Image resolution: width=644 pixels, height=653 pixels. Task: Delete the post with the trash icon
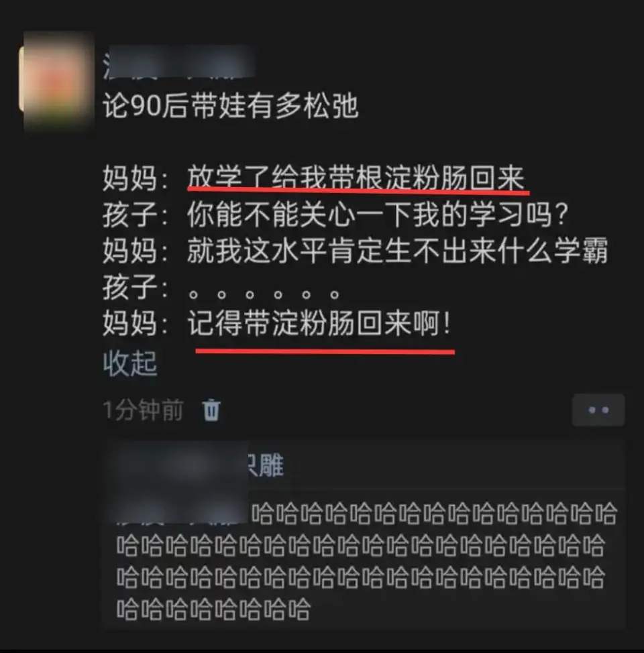211,410
